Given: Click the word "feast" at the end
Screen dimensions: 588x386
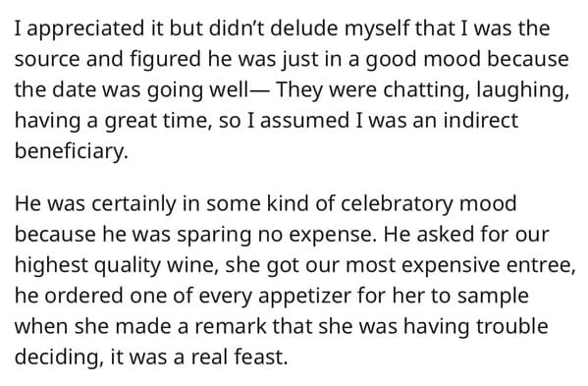Looking at the screenshot, I should pyautogui.click(x=260, y=357).
